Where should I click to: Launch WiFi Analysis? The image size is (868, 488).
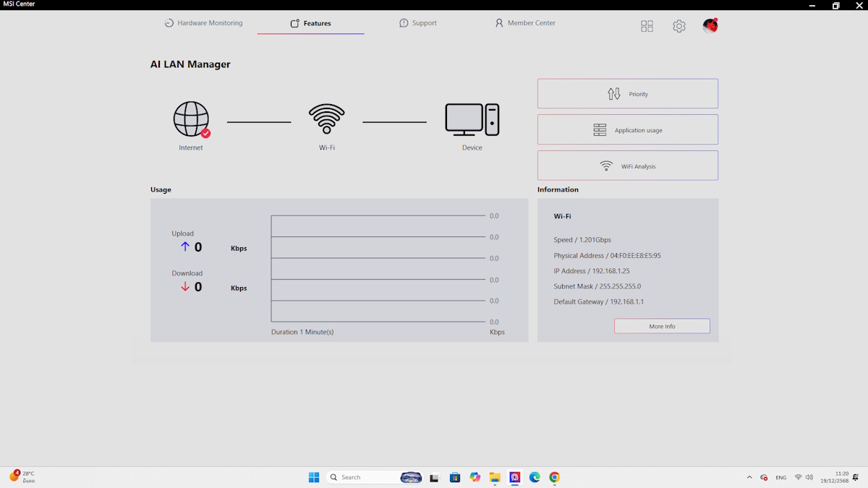click(627, 166)
